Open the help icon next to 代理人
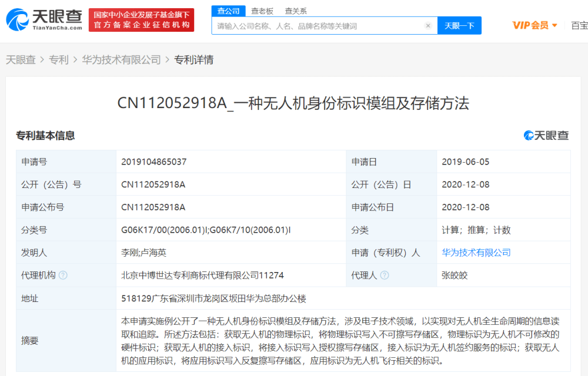 pos(385,276)
